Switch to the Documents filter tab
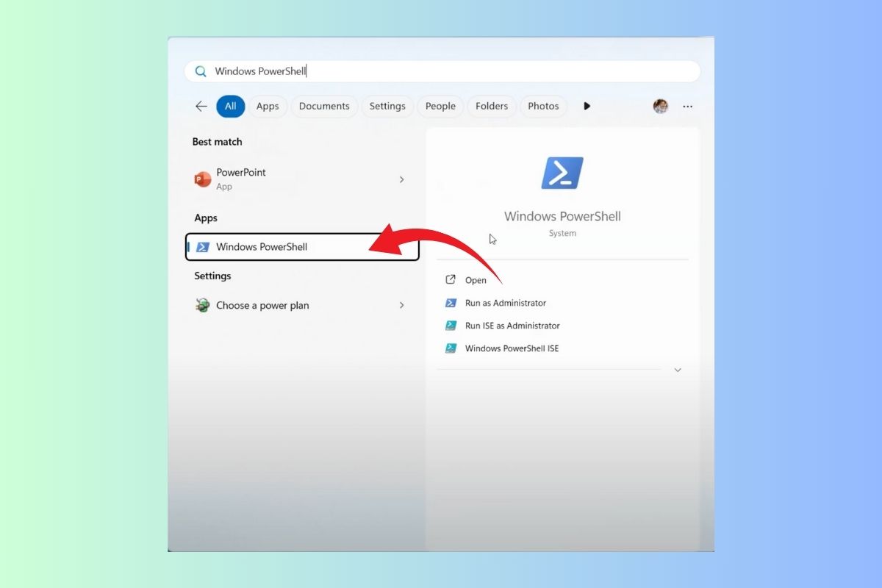This screenshot has width=882, height=588. pyautogui.click(x=324, y=106)
